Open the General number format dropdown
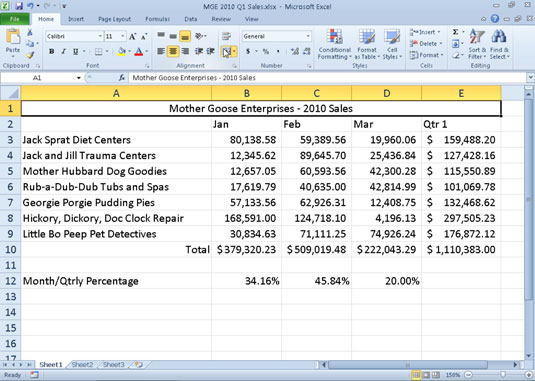Image resolution: width=535 pixels, height=381 pixels. tap(308, 36)
